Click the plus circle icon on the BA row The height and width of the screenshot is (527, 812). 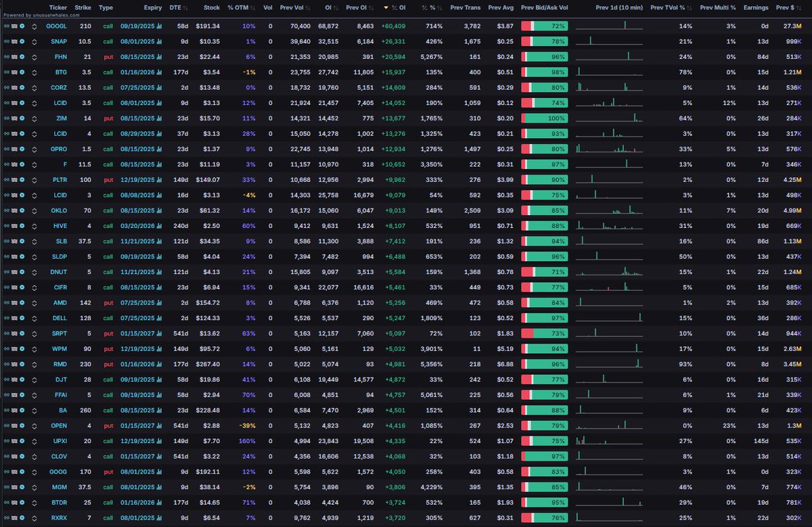[x=22, y=409]
